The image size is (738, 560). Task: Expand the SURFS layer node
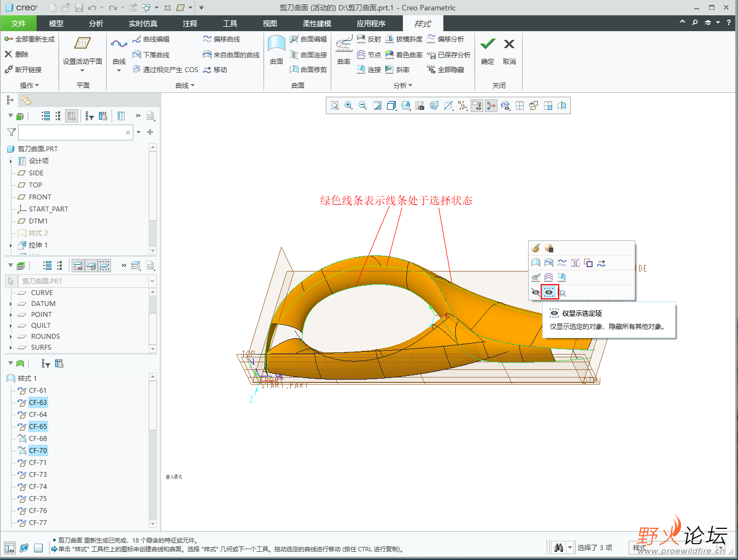tap(11, 347)
